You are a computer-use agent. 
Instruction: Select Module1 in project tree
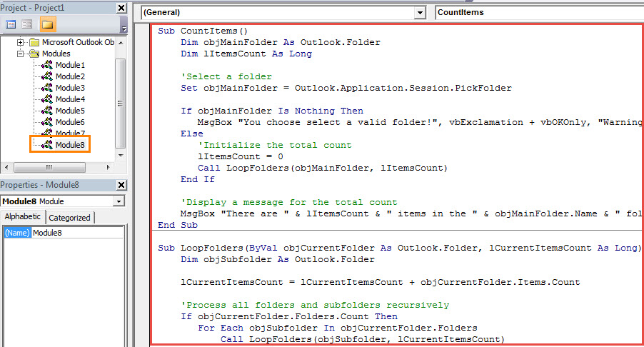[x=70, y=65]
